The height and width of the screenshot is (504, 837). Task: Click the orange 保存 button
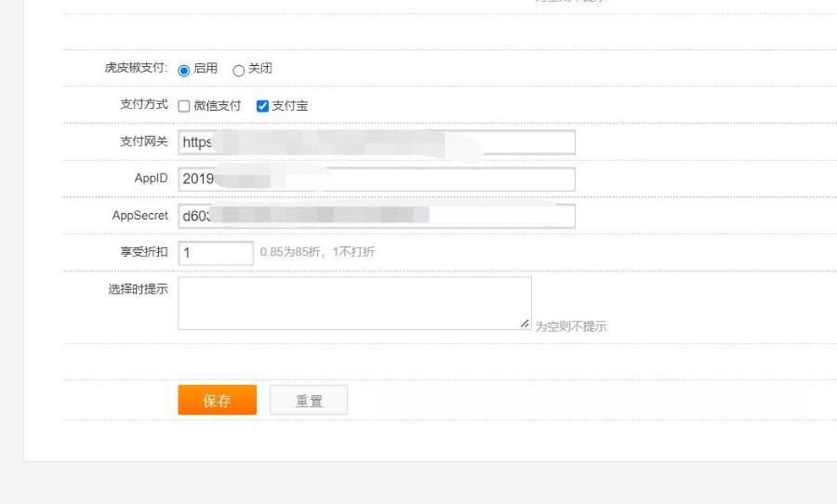(218, 400)
